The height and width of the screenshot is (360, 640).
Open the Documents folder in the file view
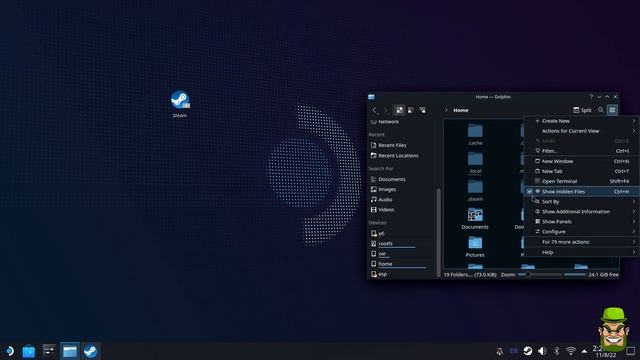(475, 218)
